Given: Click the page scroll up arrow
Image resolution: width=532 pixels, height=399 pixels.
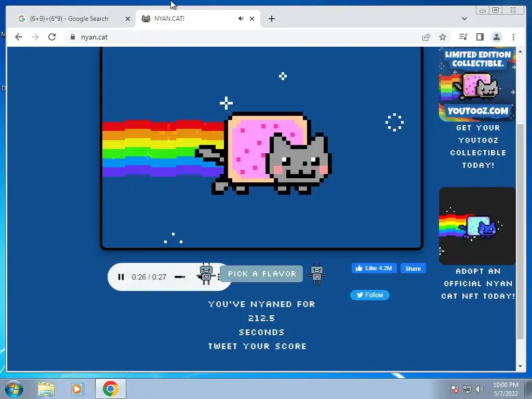Looking at the screenshot, I should point(520,51).
